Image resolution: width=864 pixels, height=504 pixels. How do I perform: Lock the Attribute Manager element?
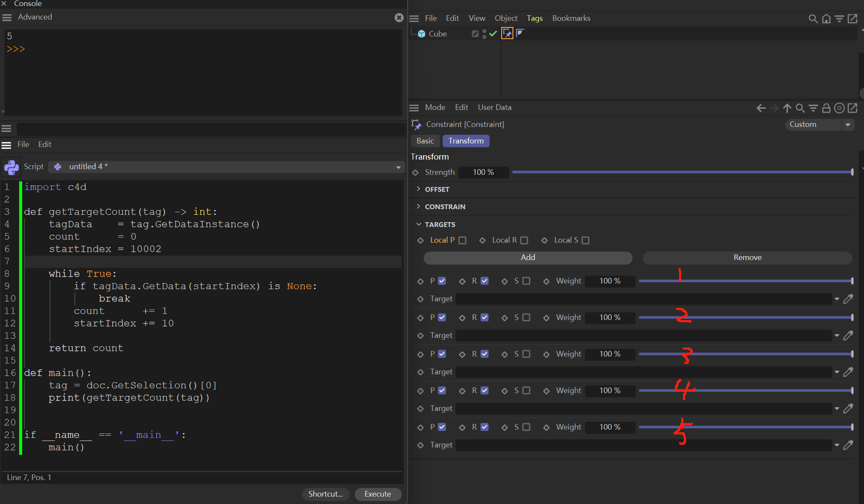pyautogui.click(x=826, y=108)
